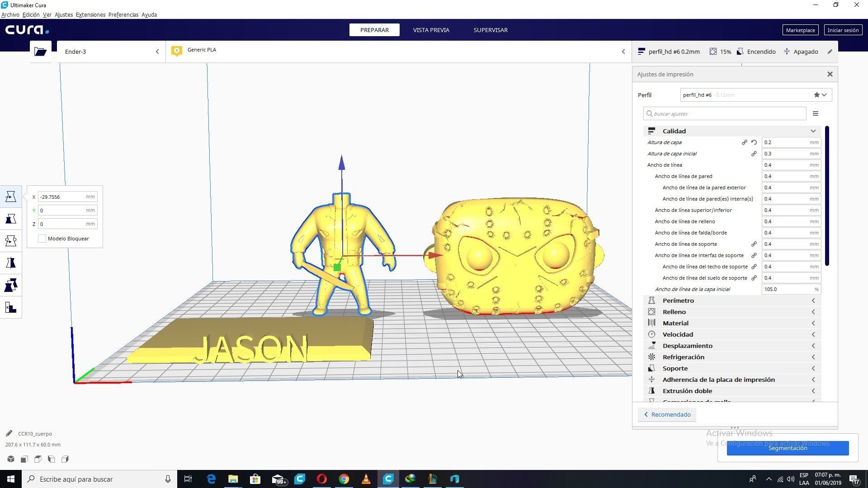
Task: Switch to top view icon
Action: pos(38,459)
